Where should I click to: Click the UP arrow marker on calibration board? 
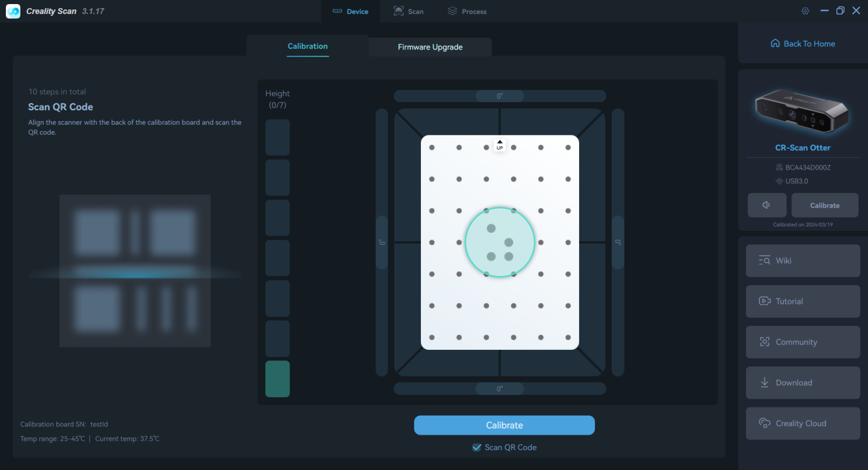[x=500, y=145]
